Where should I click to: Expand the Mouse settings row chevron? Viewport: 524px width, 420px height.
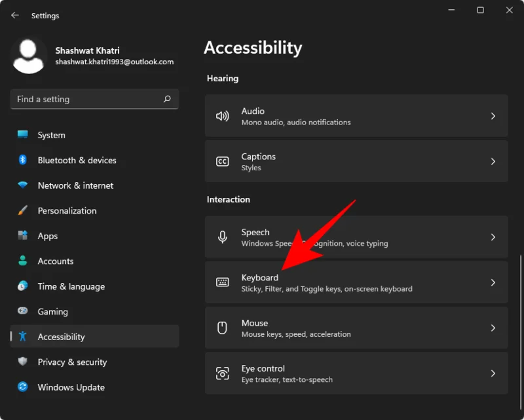[493, 328]
